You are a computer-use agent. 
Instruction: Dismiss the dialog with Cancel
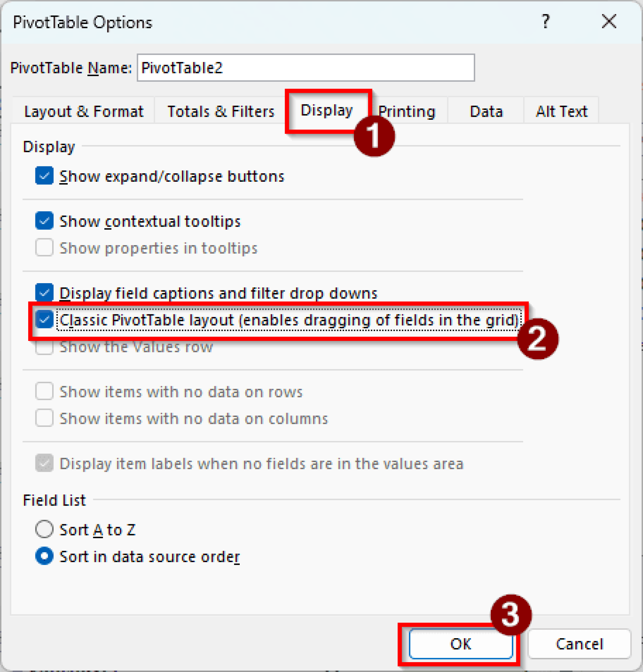tap(579, 644)
